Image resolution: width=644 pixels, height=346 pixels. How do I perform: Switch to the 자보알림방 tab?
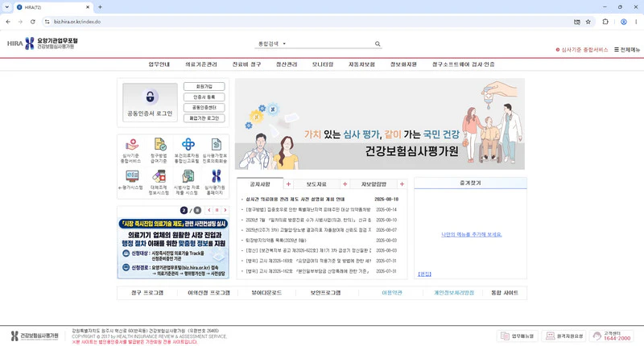374,184
